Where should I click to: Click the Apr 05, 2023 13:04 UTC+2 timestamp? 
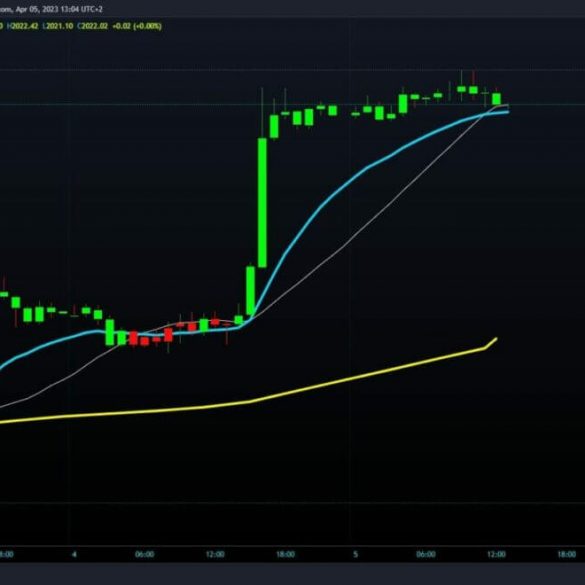click(59, 9)
